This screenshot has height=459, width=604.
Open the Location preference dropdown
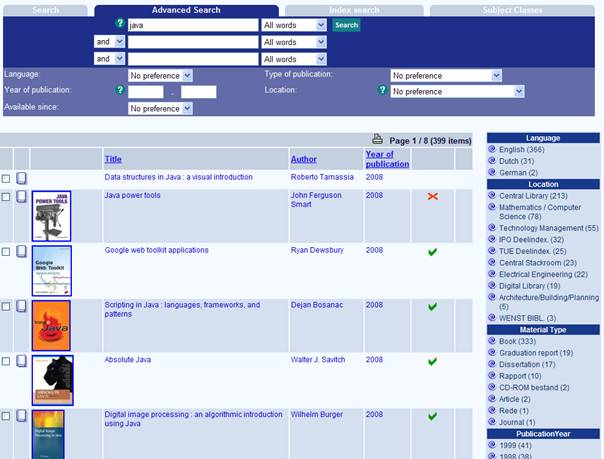[457, 91]
